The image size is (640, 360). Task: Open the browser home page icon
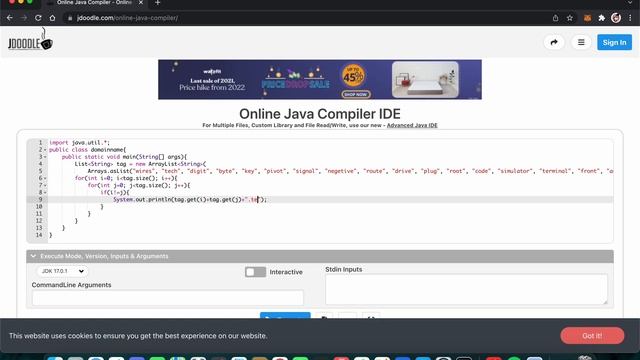(x=52, y=18)
